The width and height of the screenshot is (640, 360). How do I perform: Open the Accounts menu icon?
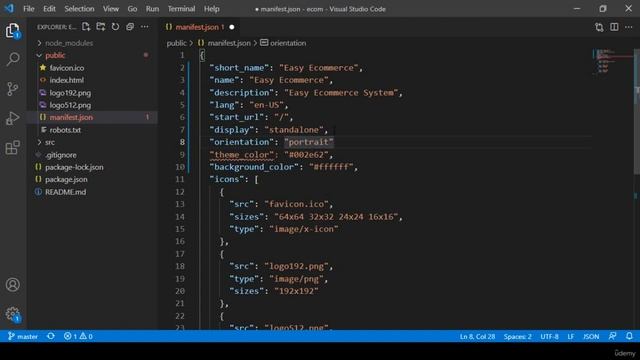13,284
